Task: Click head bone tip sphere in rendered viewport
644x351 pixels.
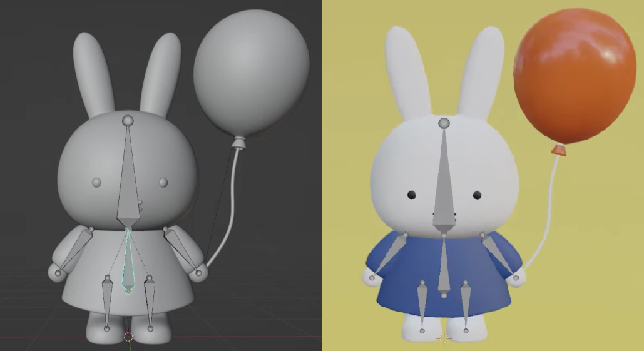Action: point(444,123)
